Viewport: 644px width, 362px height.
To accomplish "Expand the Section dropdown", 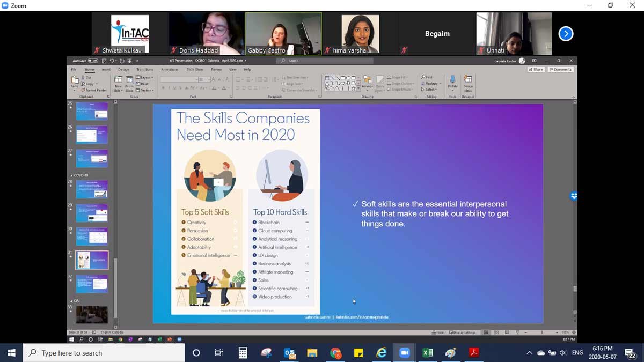I will pos(145,90).
